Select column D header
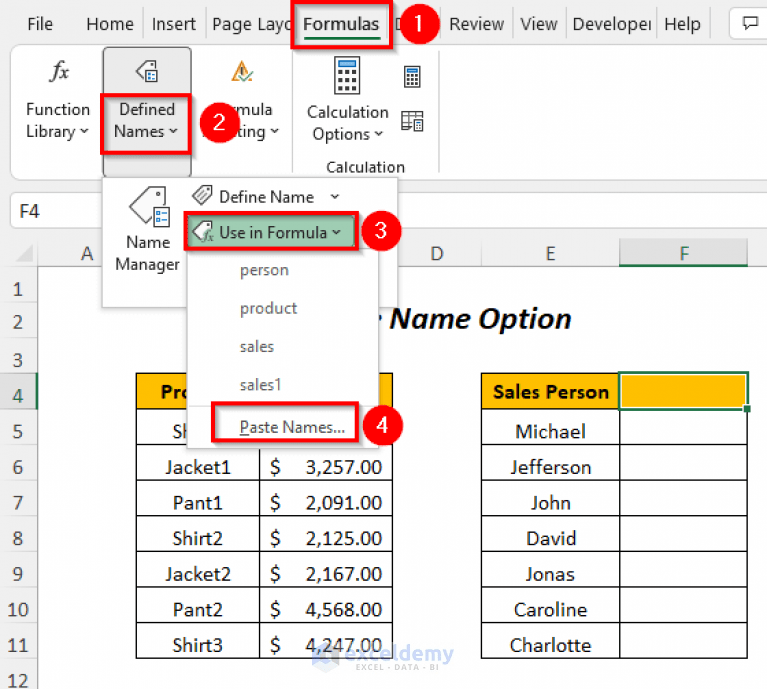 click(x=437, y=253)
